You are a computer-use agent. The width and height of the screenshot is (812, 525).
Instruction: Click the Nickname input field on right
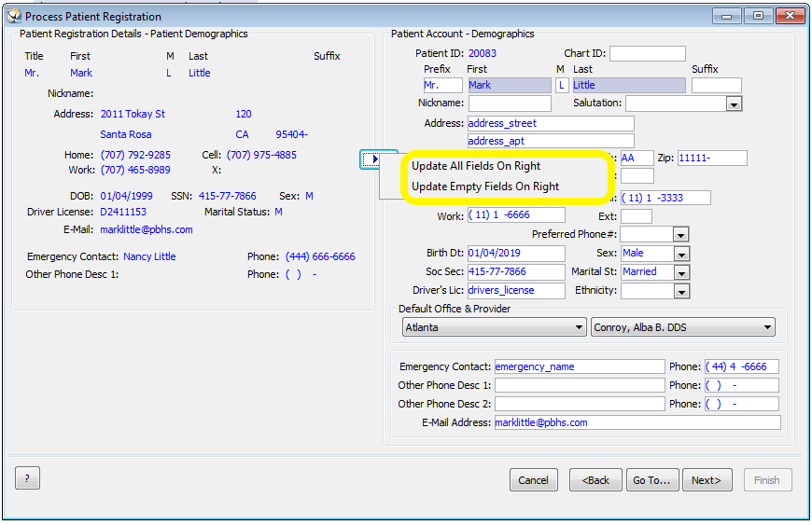[510, 104]
